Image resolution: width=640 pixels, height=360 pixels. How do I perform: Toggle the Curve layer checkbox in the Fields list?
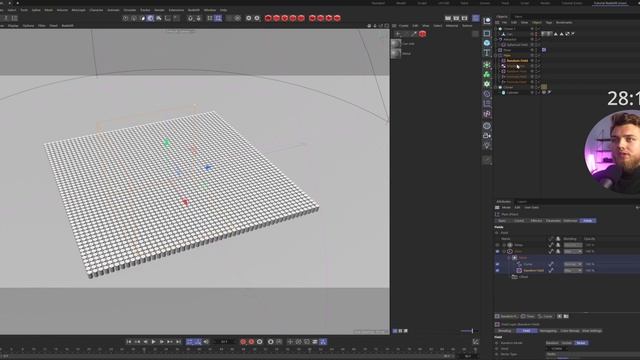pyautogui.click(x=497, y=264)
